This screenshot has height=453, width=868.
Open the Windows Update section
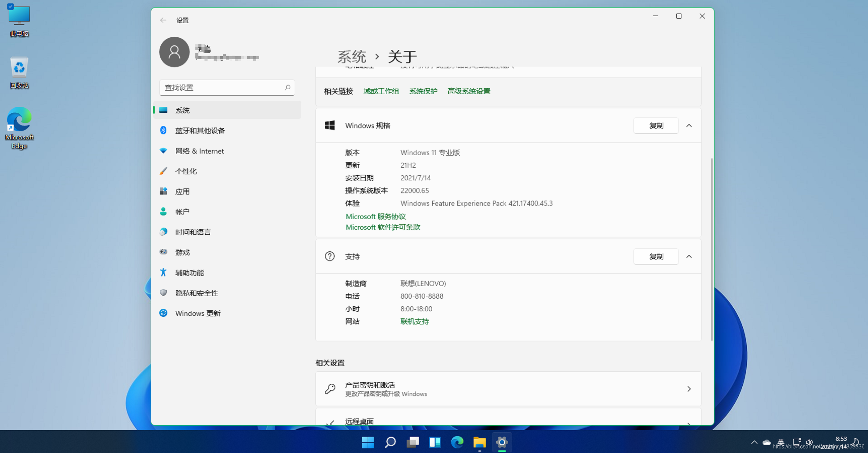pyautogui.click(x=197, y=313)
